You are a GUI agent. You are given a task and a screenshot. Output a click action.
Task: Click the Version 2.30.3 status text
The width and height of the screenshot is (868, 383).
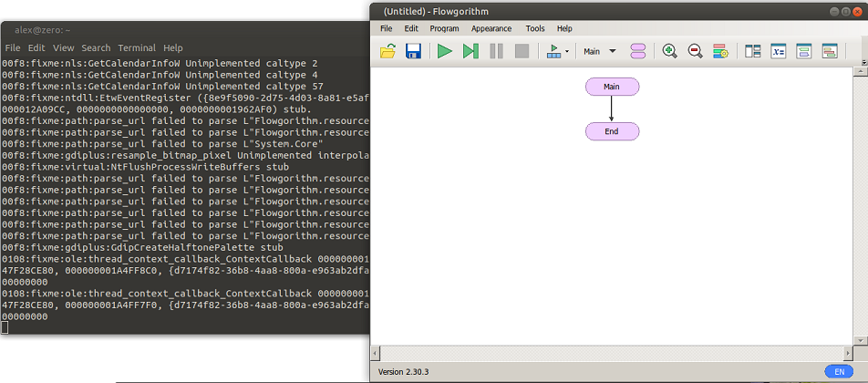coord(403,372)
